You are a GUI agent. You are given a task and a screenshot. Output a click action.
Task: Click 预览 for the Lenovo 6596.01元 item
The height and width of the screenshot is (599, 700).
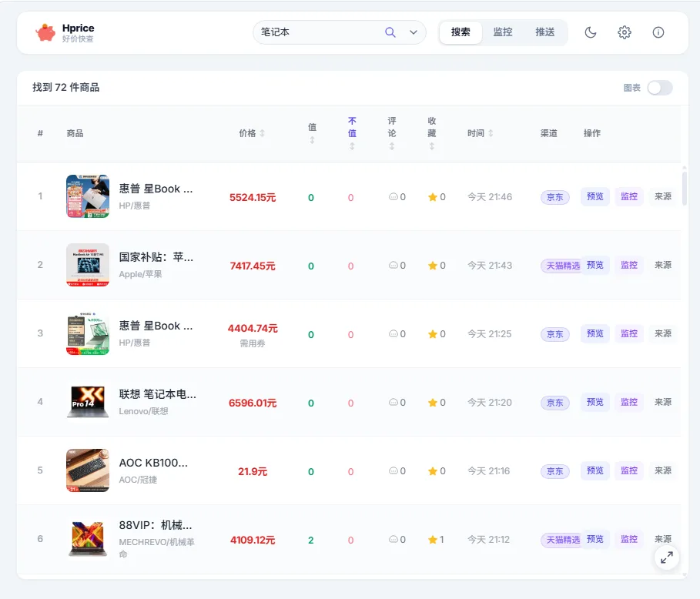coord(594,402)
